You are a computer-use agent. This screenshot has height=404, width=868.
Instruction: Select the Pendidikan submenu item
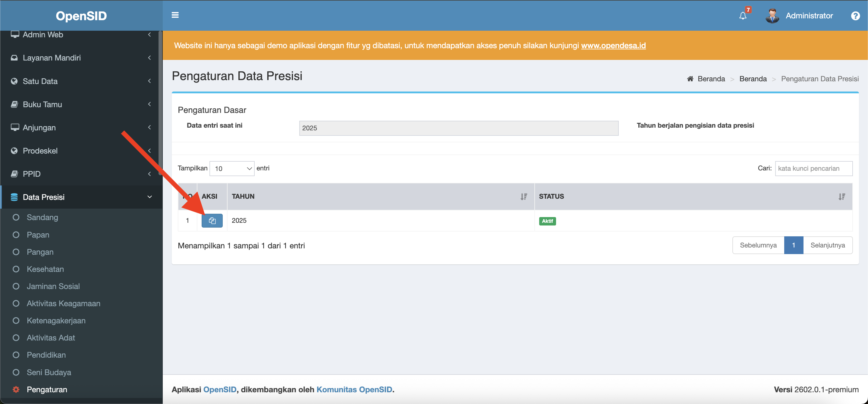click(x=46, y=355)
